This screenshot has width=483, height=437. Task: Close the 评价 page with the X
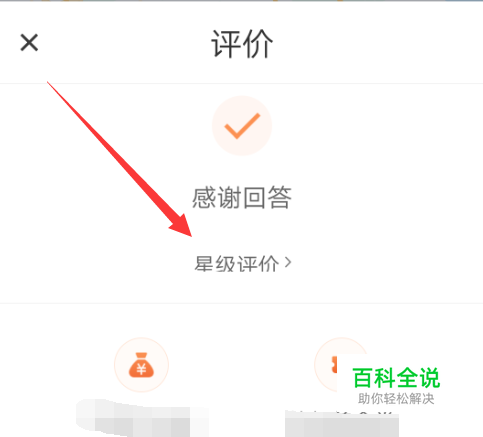pyautogui.click(x=29, y=43)
